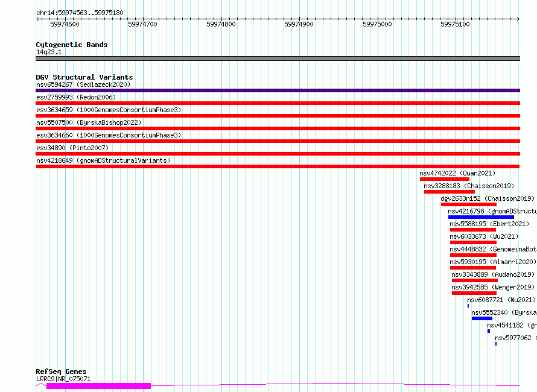Viewport: 537px width, 392px height.
Task: Click the left arrow end of the ruler
Action: 37,19
